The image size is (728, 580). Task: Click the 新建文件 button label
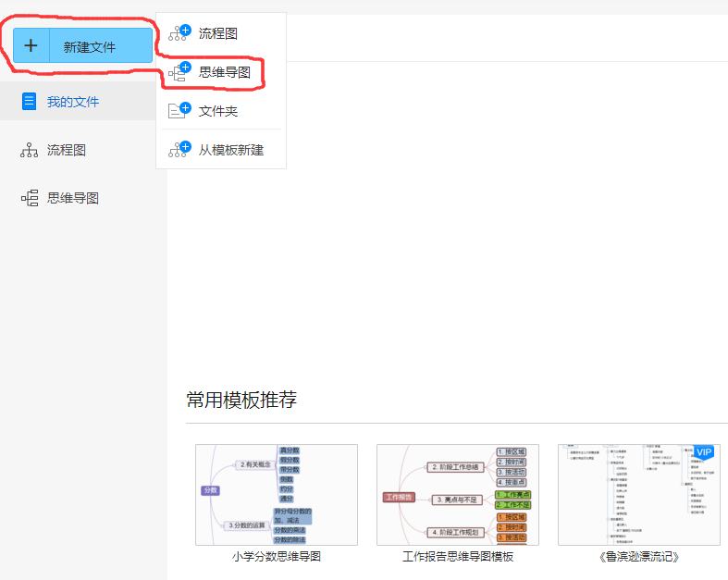(90, 47)
